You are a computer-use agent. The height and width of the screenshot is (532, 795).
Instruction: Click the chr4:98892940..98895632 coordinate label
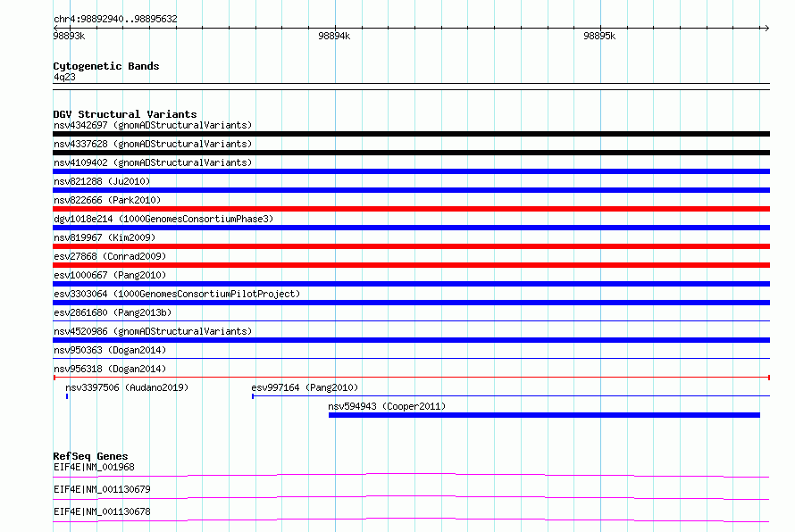click(x=115, y=20)
